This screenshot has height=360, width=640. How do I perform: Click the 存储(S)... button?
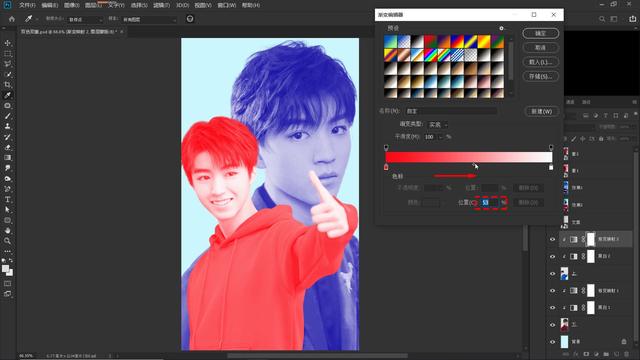pyautogui.click(x=540, y=76)
